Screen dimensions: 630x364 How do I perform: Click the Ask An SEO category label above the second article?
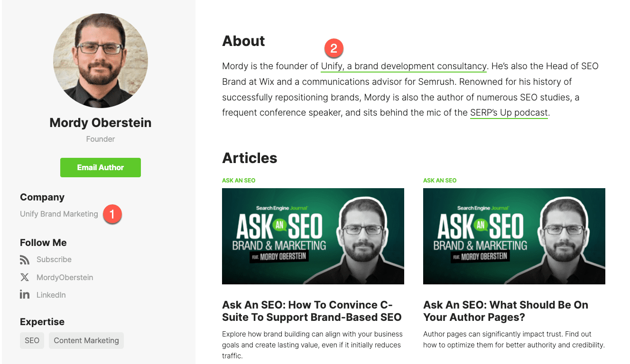(440, 181)
